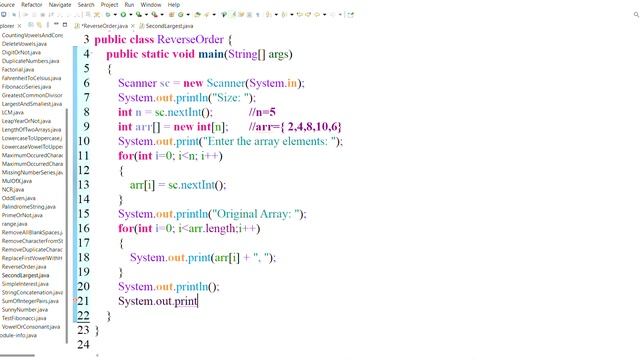Click the Maximize Package Explorer view icon
Screen dimensions: 640x360
point(65,25)
